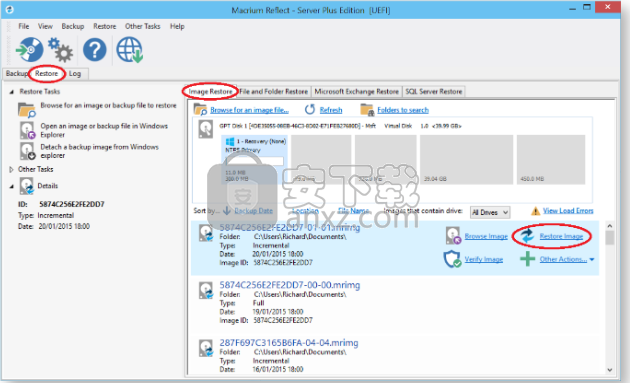Select the SQL Server Restore tab
This screenshot has height=383, width=630.
click(x=434, y=92)
